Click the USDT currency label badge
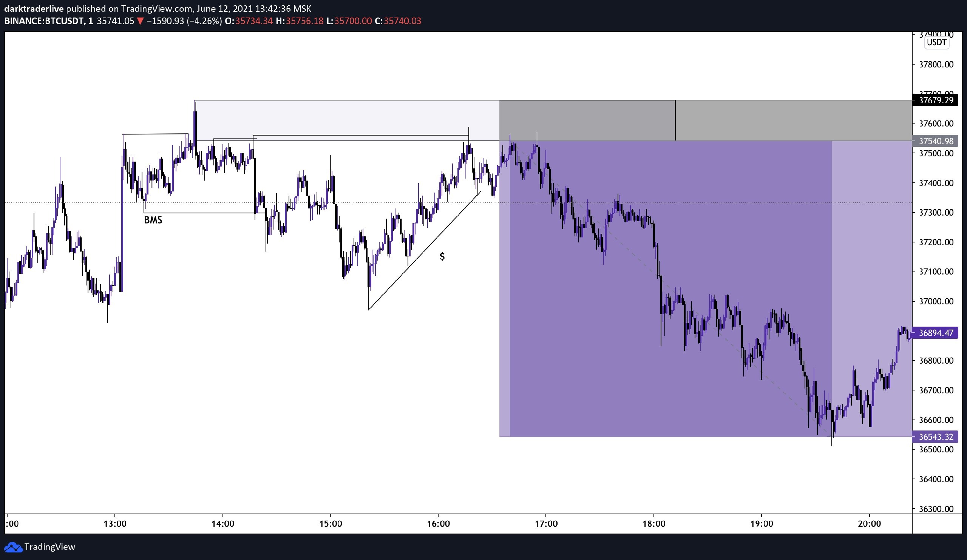 click(936, 43)
